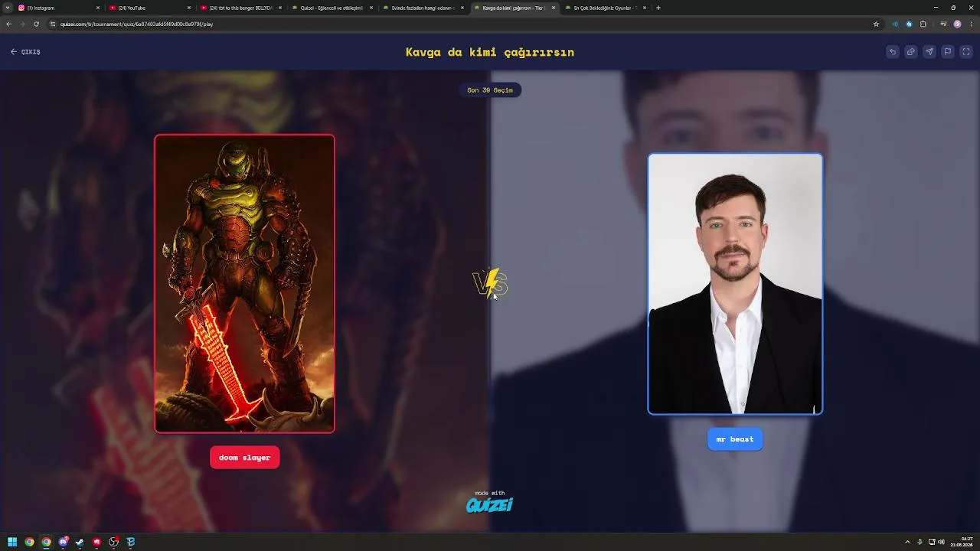Open Steam from the taskbar
The height and width of the screenshot is (551, 980).
click(80, 542)
